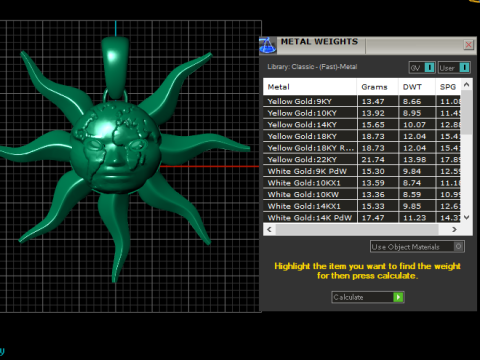Click the 15.33 grams cell

point(378,206)
